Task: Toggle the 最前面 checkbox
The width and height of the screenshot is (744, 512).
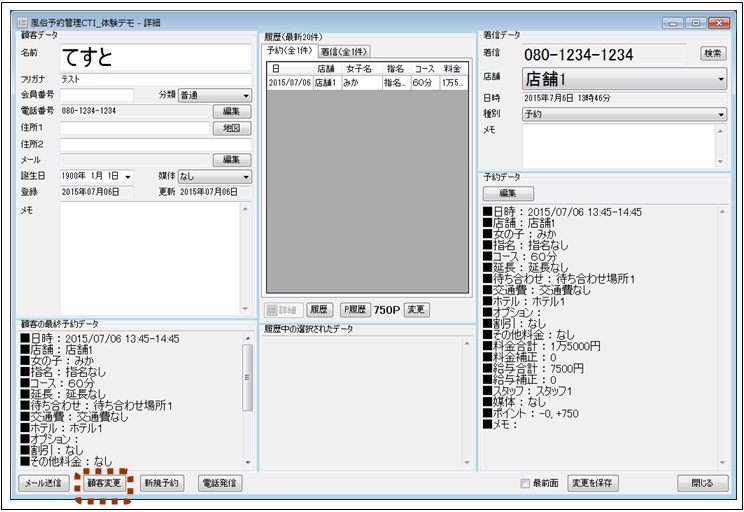Action: 526,484
